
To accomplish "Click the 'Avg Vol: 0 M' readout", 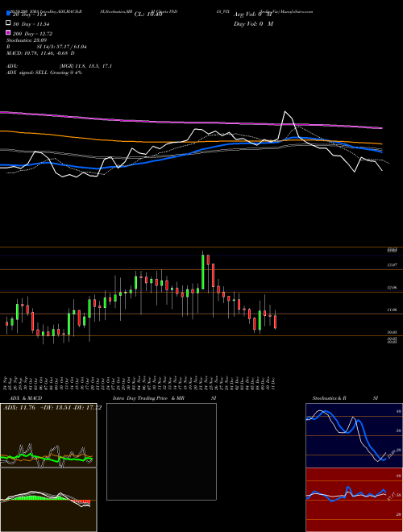I will [253, 15].
